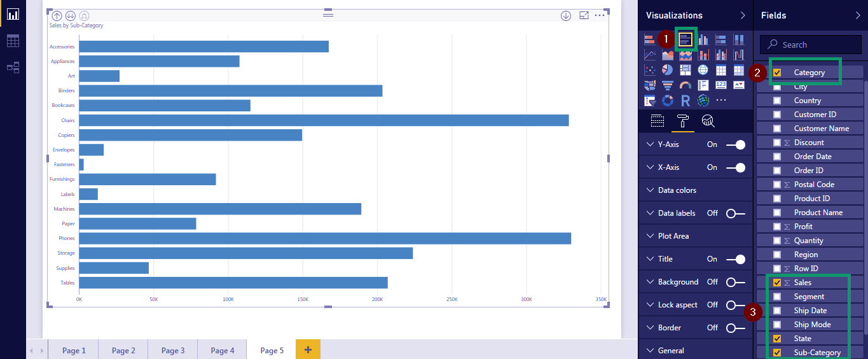Pick the table visualization icon
868x359 pixels.
[720, 70]
